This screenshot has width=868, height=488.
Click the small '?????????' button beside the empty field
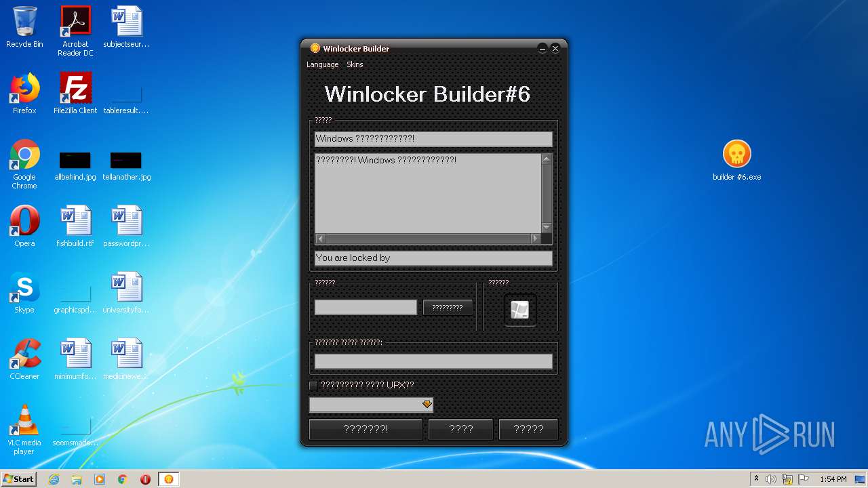[448, 308]
